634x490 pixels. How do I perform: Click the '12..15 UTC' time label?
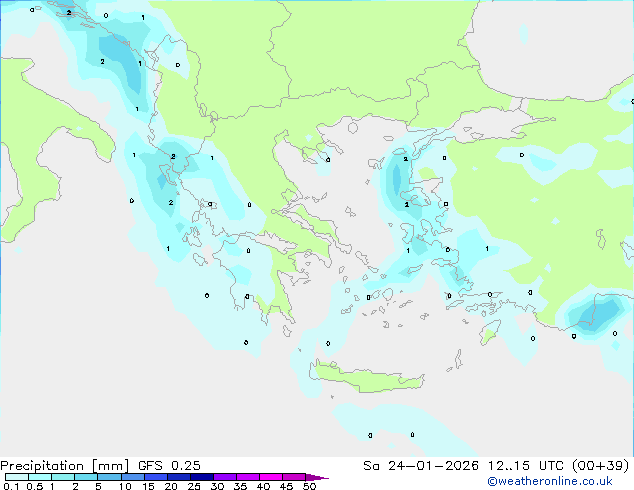click(x=525, y=466)
